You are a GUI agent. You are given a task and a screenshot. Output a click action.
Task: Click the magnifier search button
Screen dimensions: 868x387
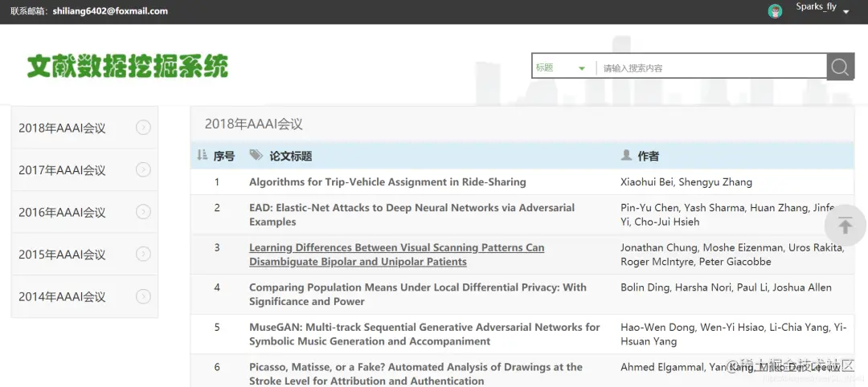tap(841, 67)
